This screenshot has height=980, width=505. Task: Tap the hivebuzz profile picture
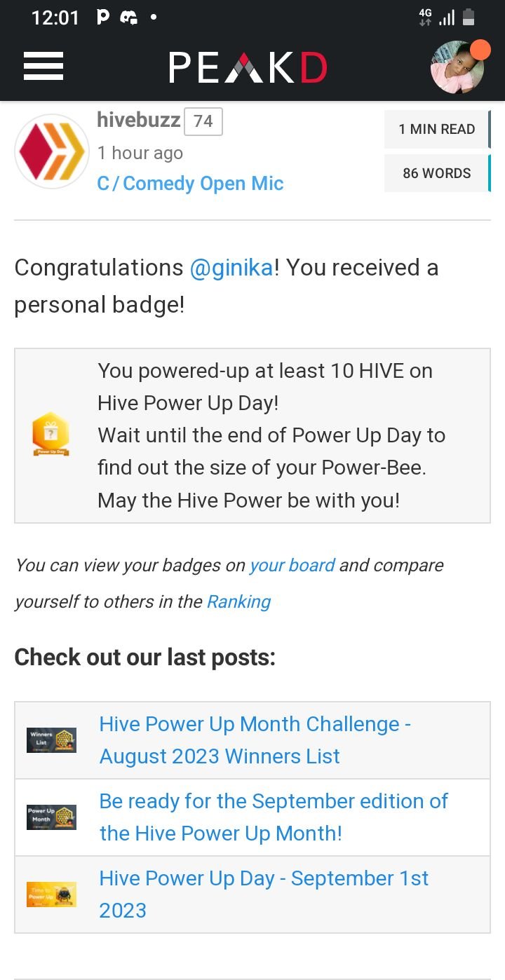click(x=52, y=151)
